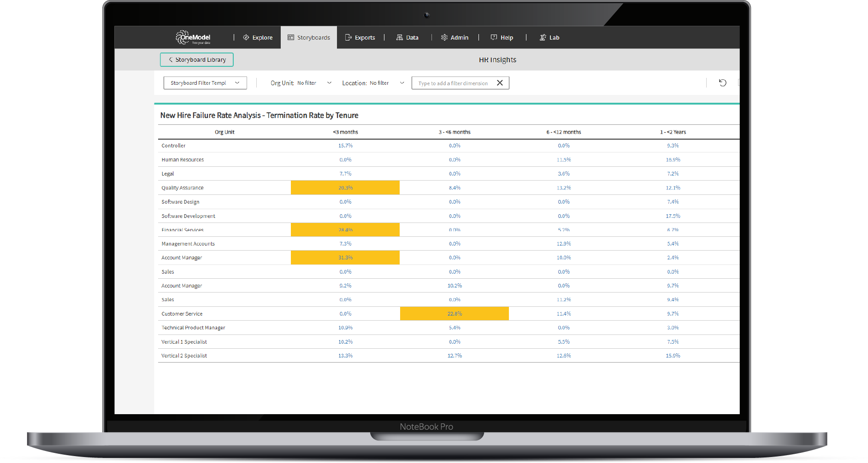Click the 6 - <12 months column header
The width and height of the screenshot is (868, 463).
[564, 132]
